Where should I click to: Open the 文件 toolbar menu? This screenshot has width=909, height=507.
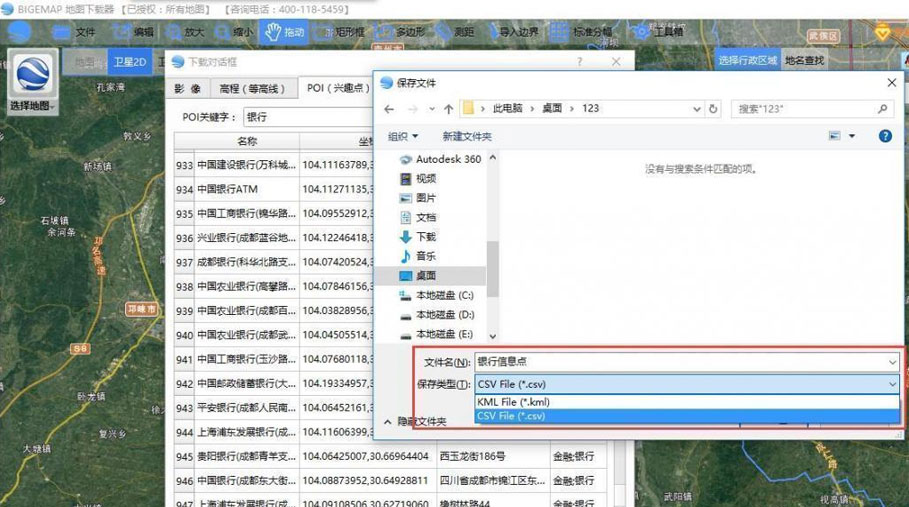pos(74,32)
